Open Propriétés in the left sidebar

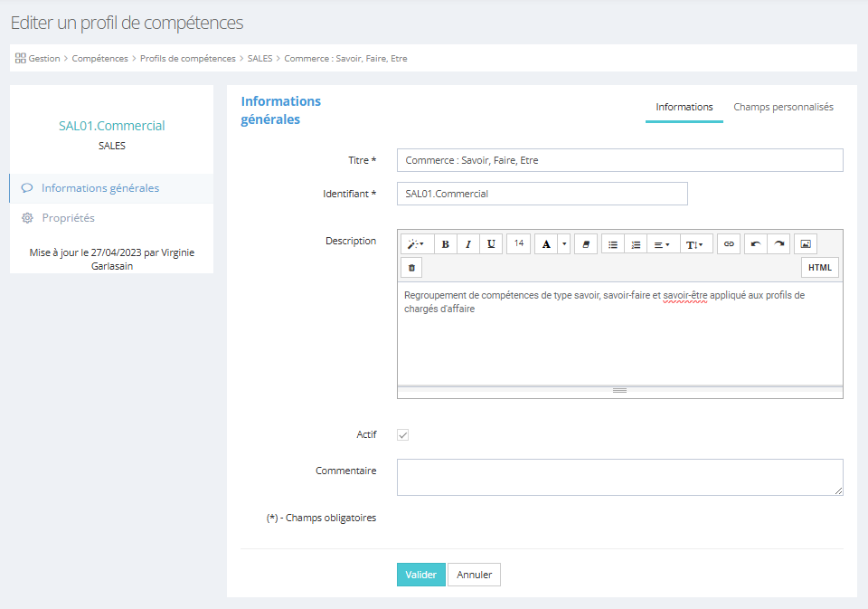tap(68, 218)
